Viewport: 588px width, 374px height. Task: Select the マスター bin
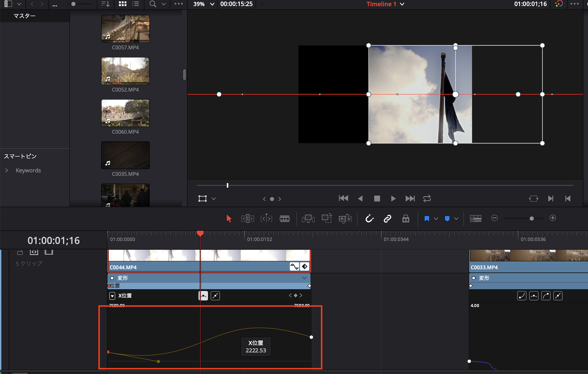[25, 16]
